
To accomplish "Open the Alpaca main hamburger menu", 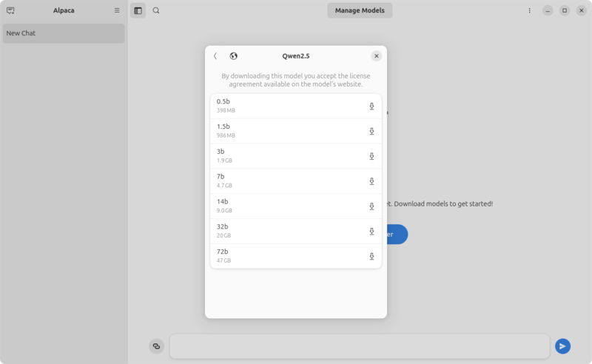I will click(x=117, y=11).
